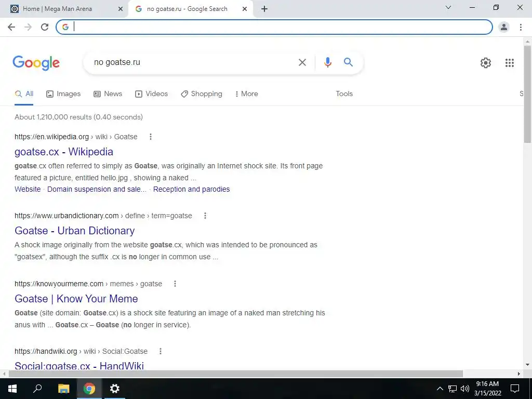The height and width of the screenshot is (399, 532).
Task: Click the urbandictionary.com result URL
Action: [x=103, y=216]
